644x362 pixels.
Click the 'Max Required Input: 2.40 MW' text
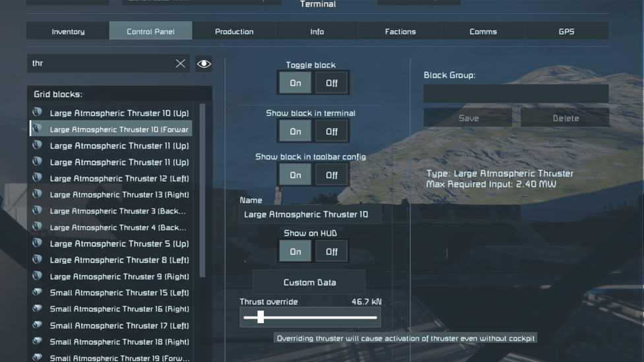pyautogui.click(x=491, y=184)
